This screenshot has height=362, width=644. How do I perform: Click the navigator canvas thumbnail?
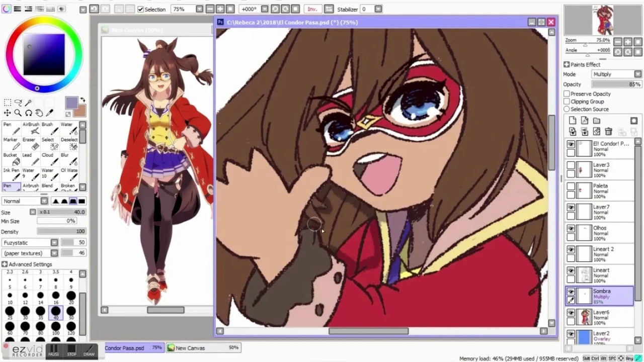point(602,20)
